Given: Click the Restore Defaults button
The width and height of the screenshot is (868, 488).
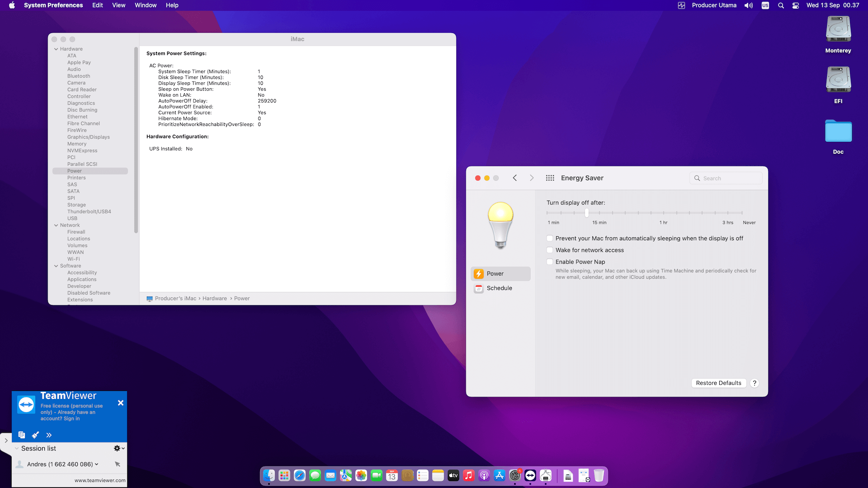Looking at the screenshot, I should pyautogui.click(x=718, y=383).
